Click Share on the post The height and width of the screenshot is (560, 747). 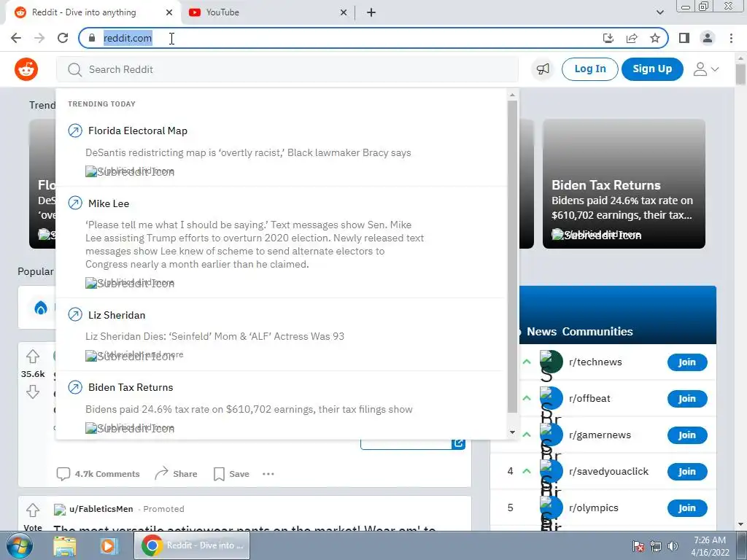point(177,474)
